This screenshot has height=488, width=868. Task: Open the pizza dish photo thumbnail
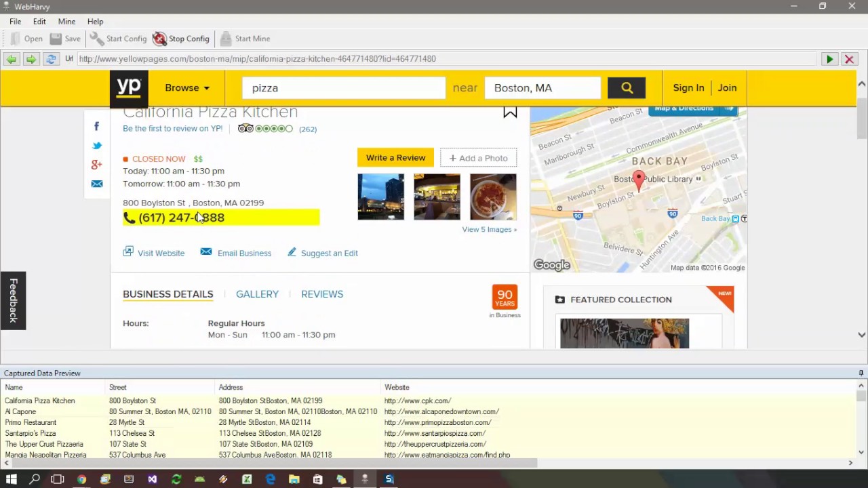point(493,197)
